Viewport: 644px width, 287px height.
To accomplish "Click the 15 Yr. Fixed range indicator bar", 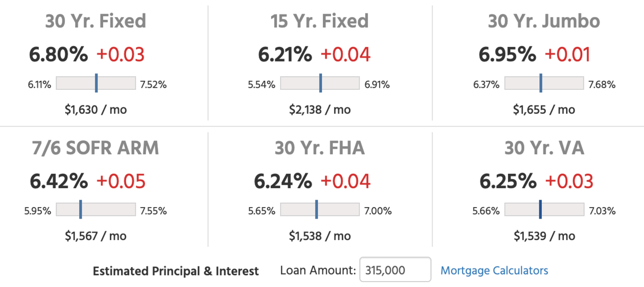I will coord(320,83).
